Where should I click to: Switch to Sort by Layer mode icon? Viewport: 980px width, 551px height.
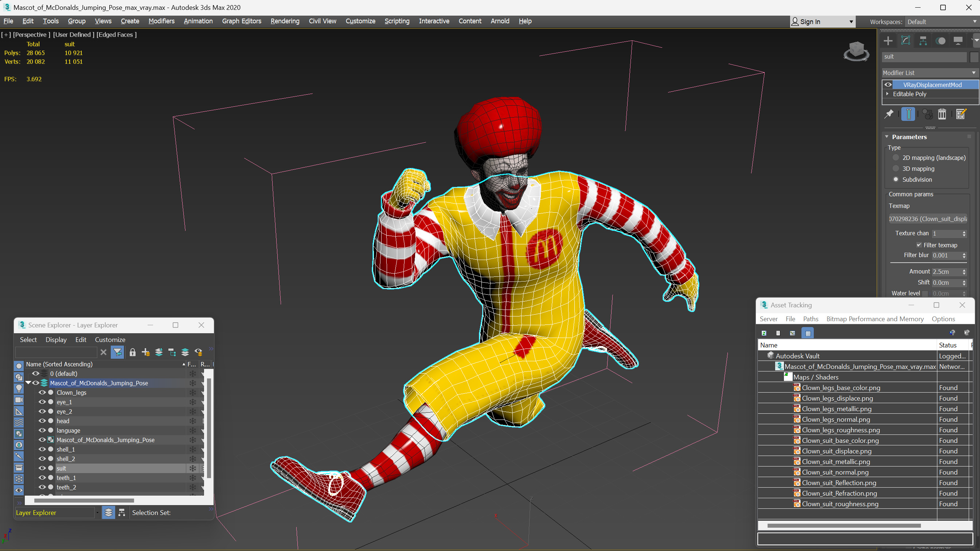coord(109,513)
